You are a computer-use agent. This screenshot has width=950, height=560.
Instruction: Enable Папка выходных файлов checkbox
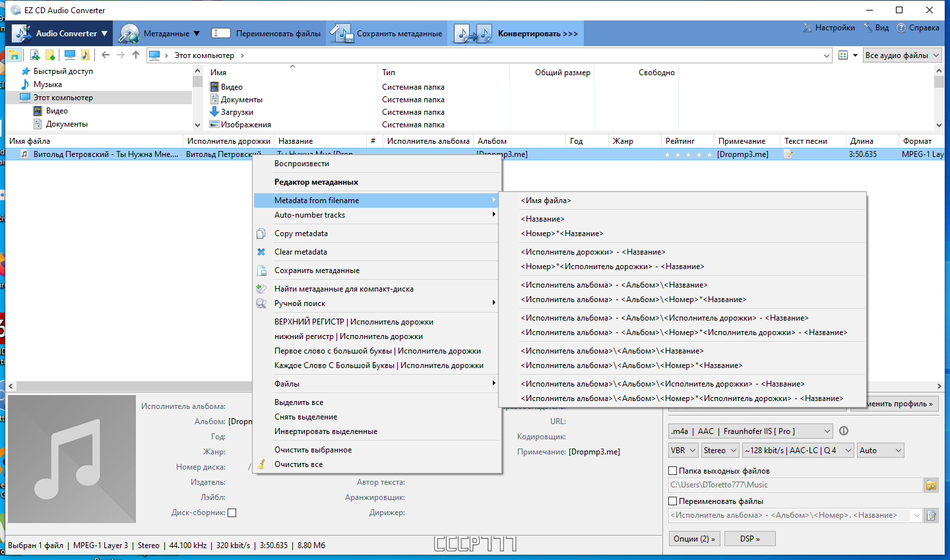(673, 471)
